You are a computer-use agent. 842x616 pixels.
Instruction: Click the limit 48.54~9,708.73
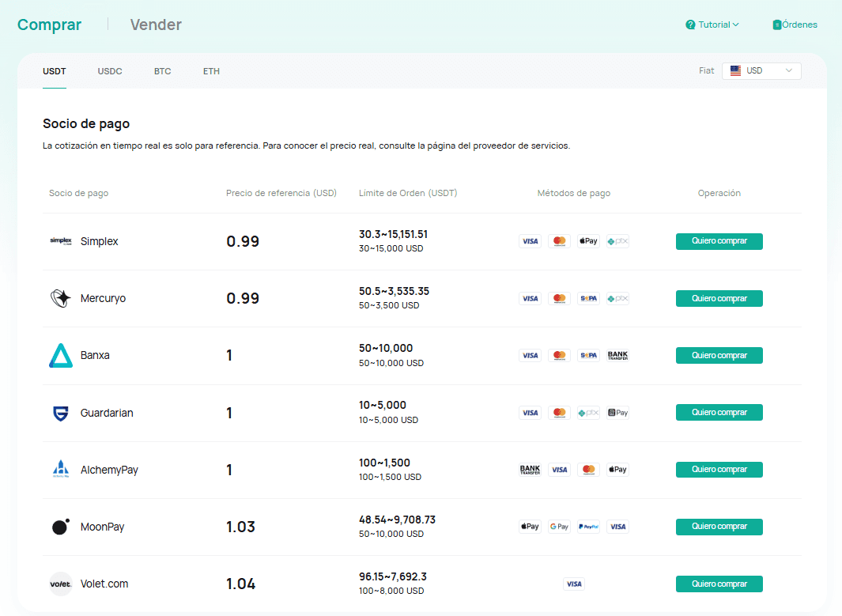pos(397,520)
